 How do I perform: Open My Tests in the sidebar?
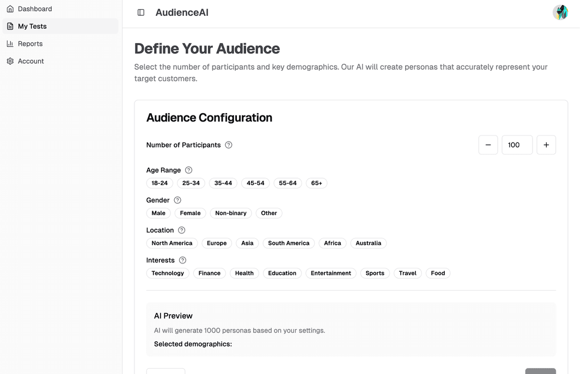(x=60, y=26)
